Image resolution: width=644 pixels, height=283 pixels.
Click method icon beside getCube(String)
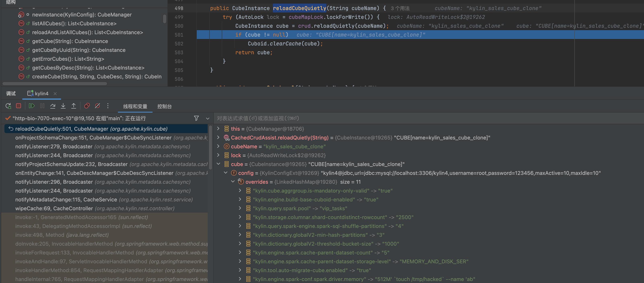coord(21,41)
